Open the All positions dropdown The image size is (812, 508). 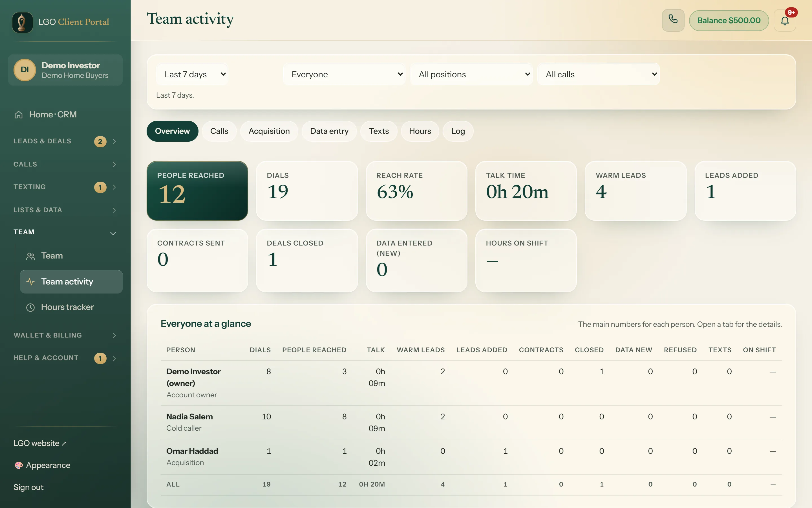click(x=471, y=74)
